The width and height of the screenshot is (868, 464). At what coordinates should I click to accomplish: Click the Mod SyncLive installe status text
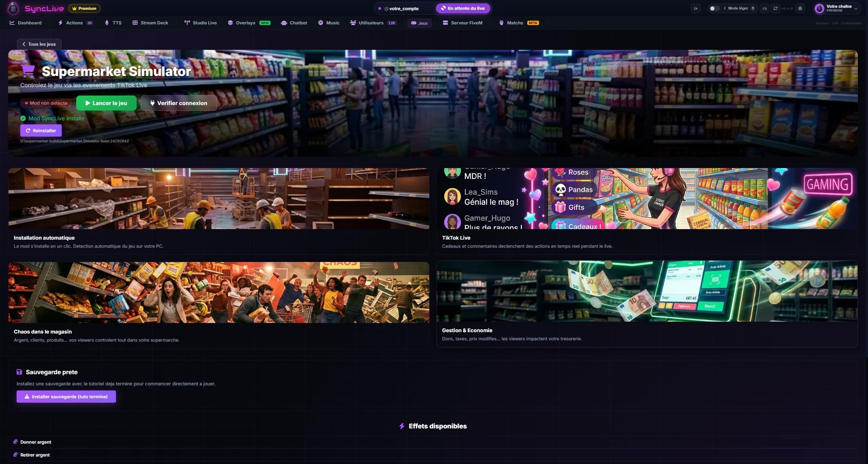pos(56,118)
